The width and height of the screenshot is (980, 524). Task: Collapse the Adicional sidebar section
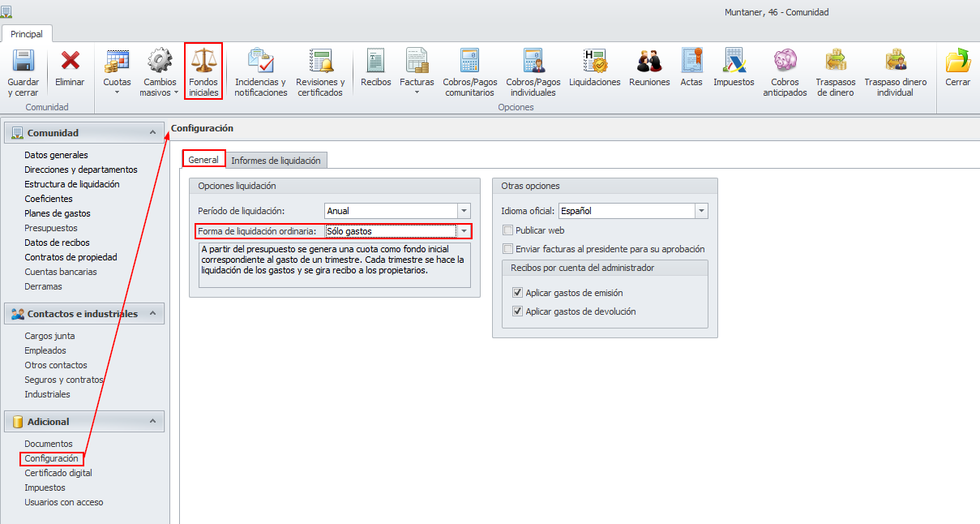[152, 421]
